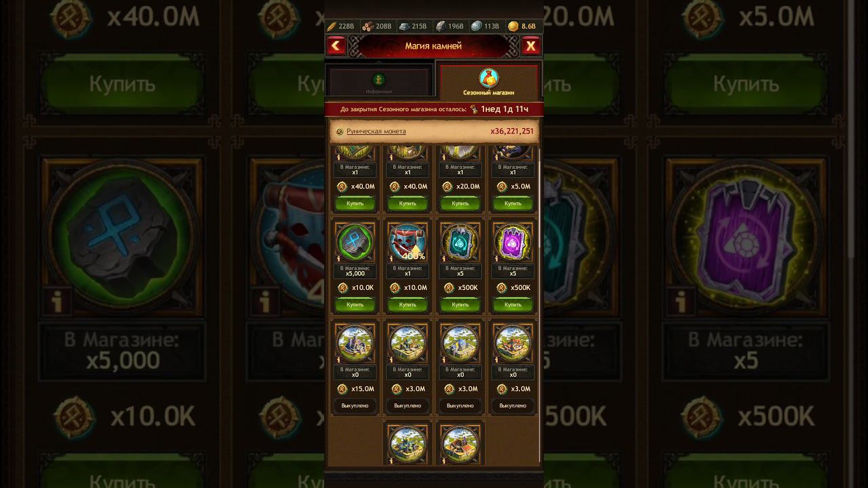
Task: Click the lumber resource icon showing 208B
Action: (368, 26)
